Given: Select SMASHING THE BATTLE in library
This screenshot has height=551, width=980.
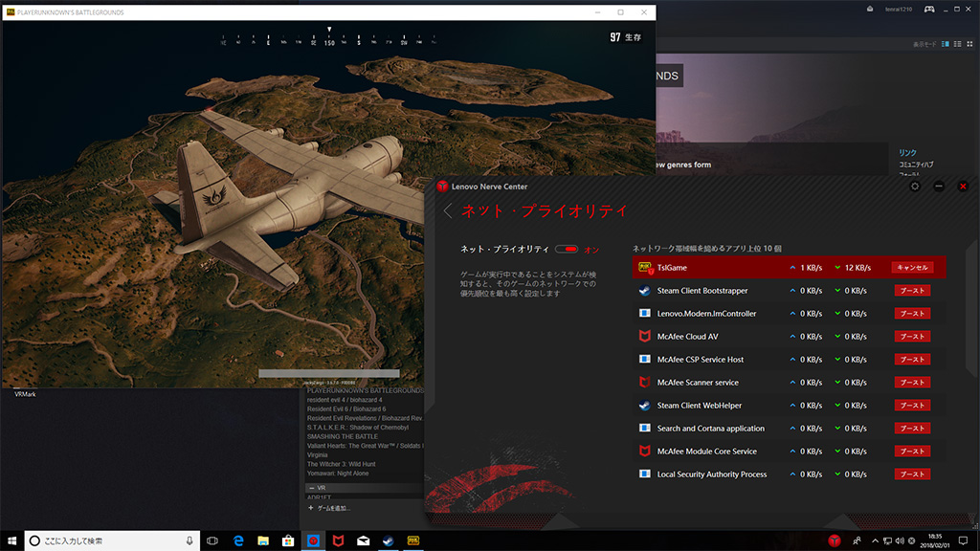Looking at the screenshot, I should tap(343, 436).
